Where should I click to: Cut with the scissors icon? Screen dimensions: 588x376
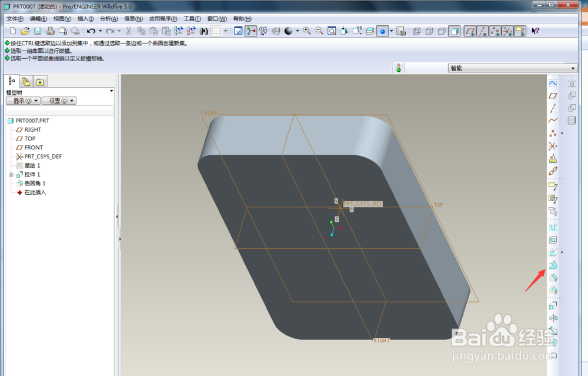(x=129, y=31)
